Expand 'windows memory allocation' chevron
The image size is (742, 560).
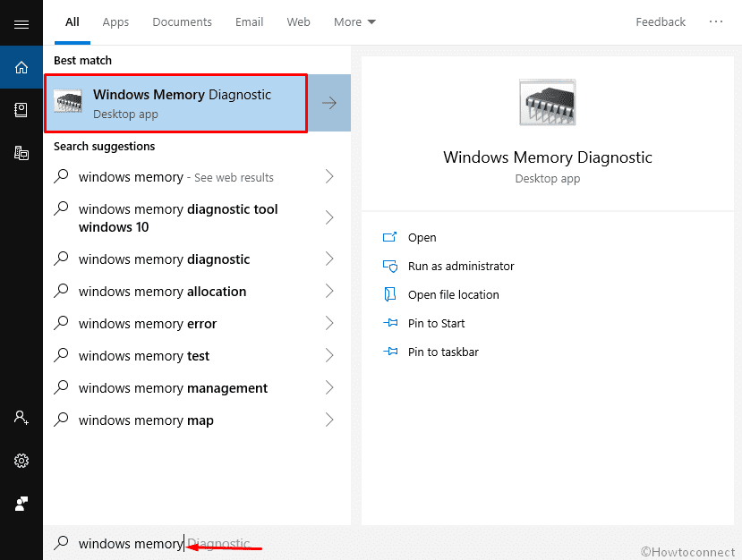pyautogui.click(x=329, y=291)
